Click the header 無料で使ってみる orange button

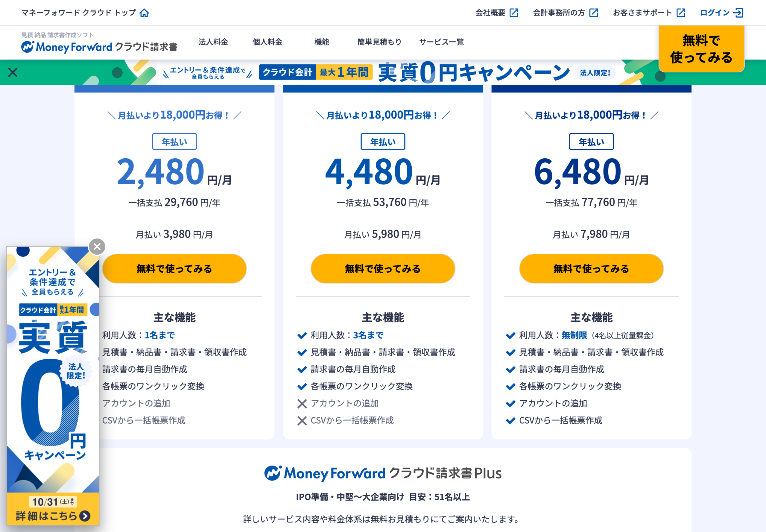[x=701, y=49]
